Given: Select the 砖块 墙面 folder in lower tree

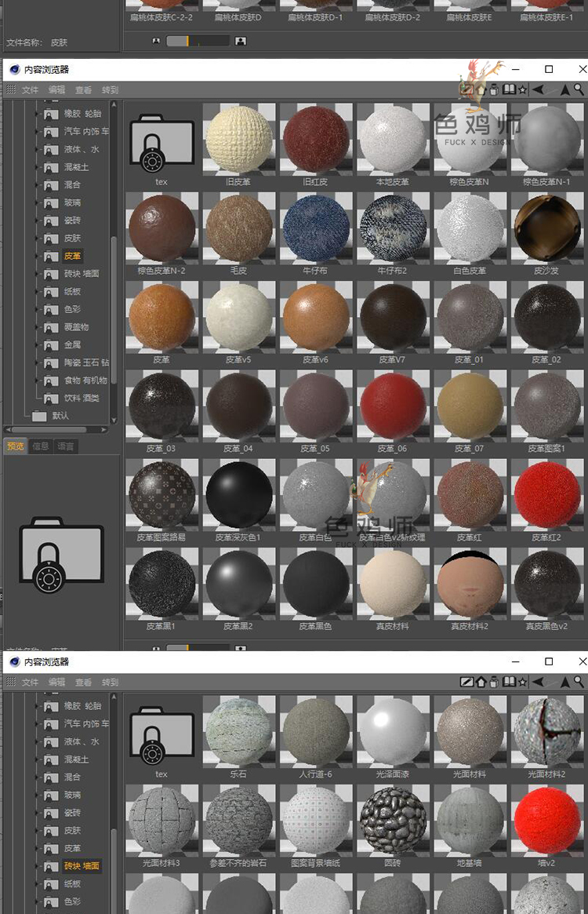Looking at the screenshot, I should click(x=82, y=866).
